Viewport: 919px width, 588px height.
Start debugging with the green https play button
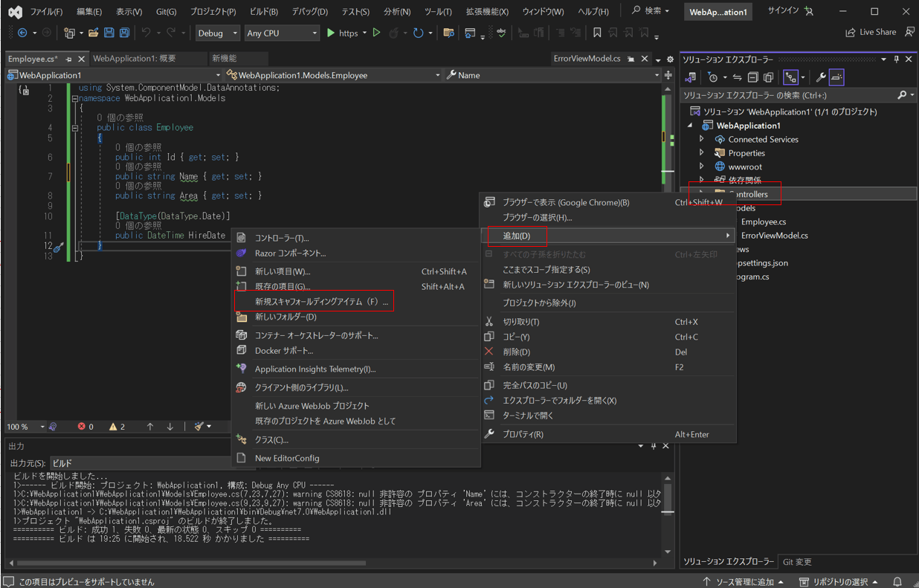342,33
